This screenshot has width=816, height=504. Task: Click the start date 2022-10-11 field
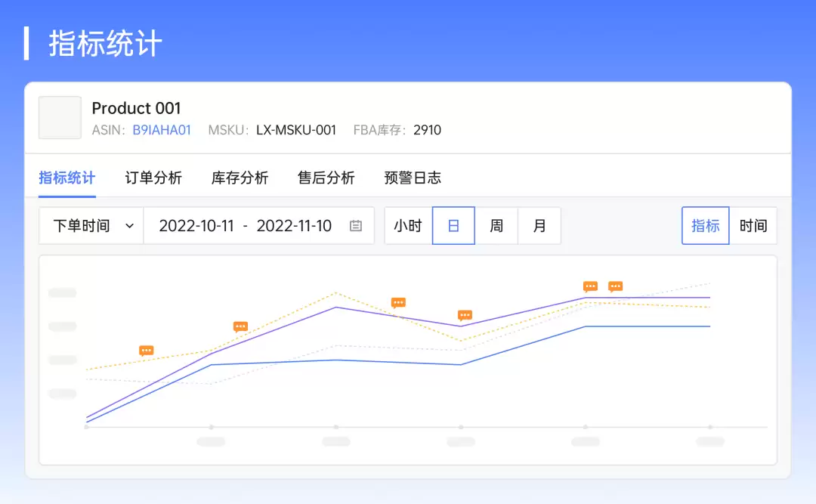pyautogui.click(x=196, y=226)
